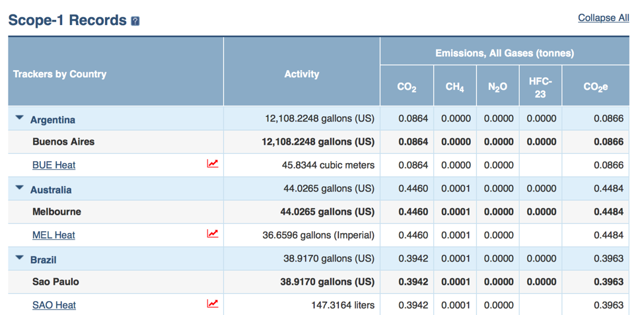Click the Collapse All link
Screen dimensions: 644x315
point(603,18)
